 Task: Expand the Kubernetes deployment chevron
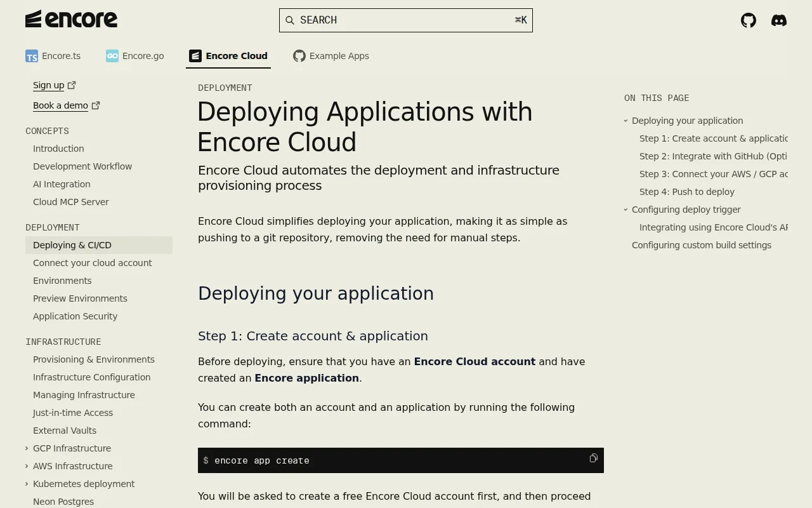(x=27, y=484)
